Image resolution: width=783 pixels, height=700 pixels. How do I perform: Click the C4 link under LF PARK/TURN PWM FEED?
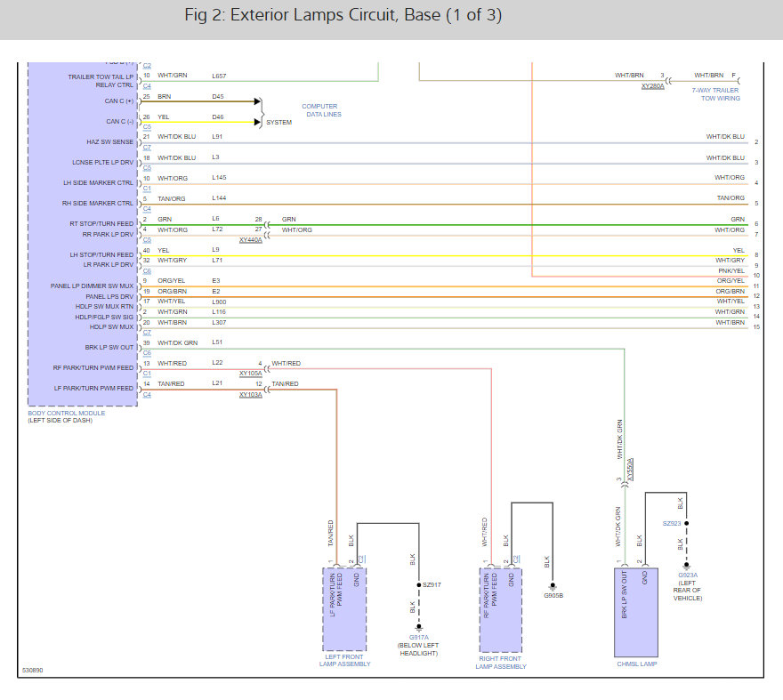[x=147, y=395]
